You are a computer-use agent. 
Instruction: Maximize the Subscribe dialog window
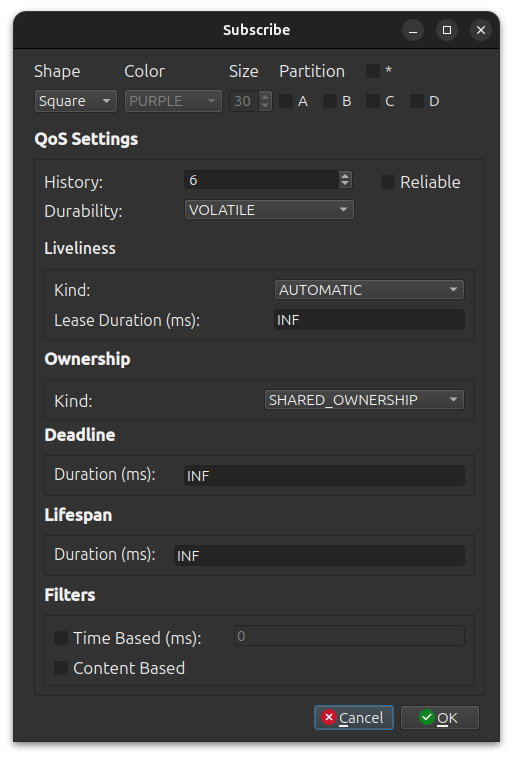click(x=447, y=30)
